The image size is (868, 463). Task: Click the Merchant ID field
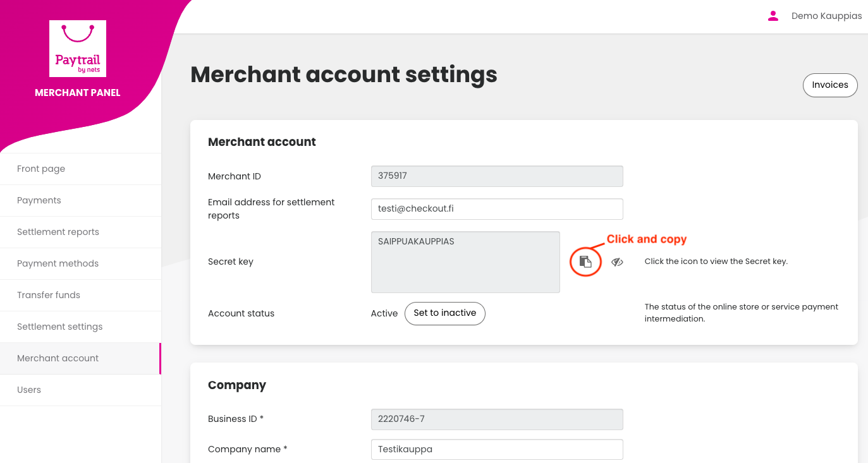pyautogui.click(x=497, y=176)
